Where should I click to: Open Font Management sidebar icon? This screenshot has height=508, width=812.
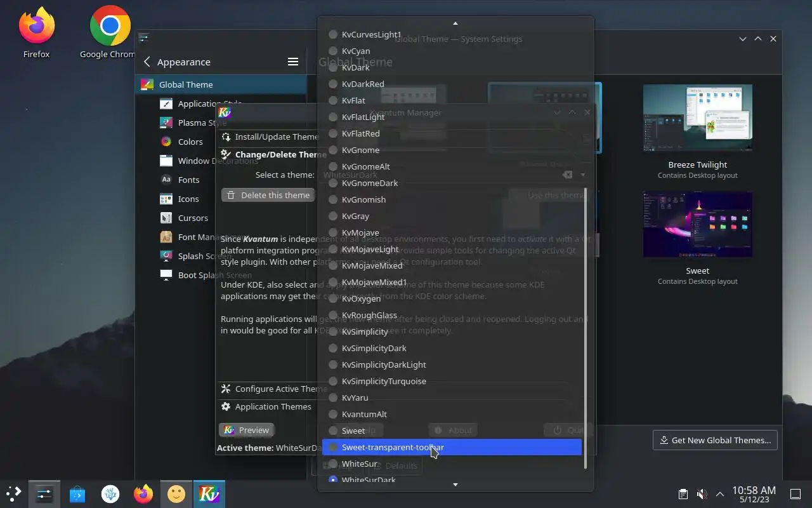pos(166,237)
